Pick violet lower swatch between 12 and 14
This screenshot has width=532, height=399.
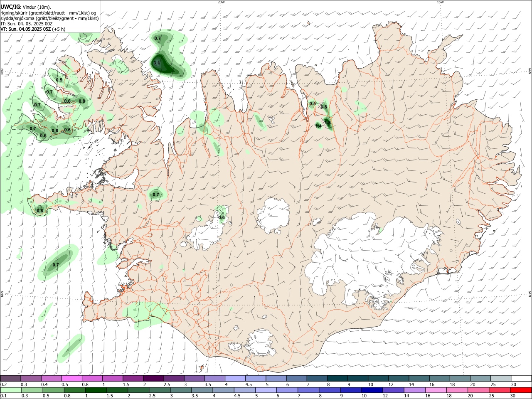point(392,390)
